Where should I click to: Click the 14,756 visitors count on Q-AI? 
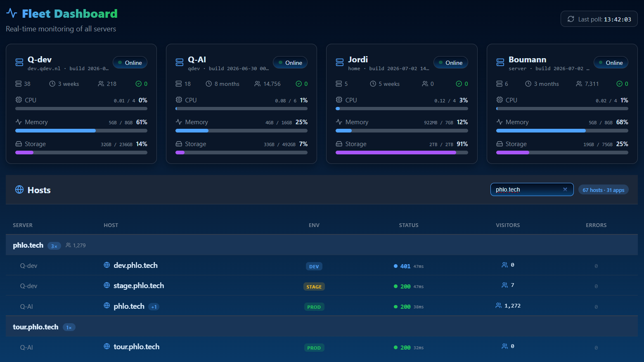click(x=272, y=84)
